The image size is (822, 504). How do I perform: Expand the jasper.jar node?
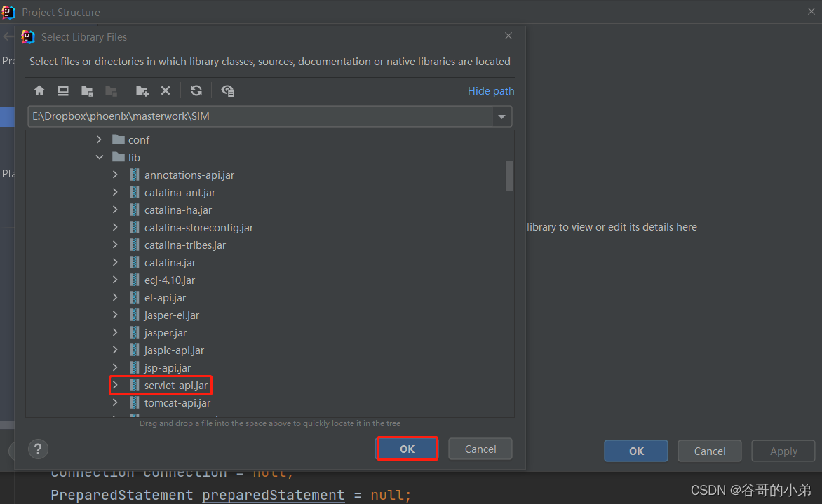[x=115, y=333]
